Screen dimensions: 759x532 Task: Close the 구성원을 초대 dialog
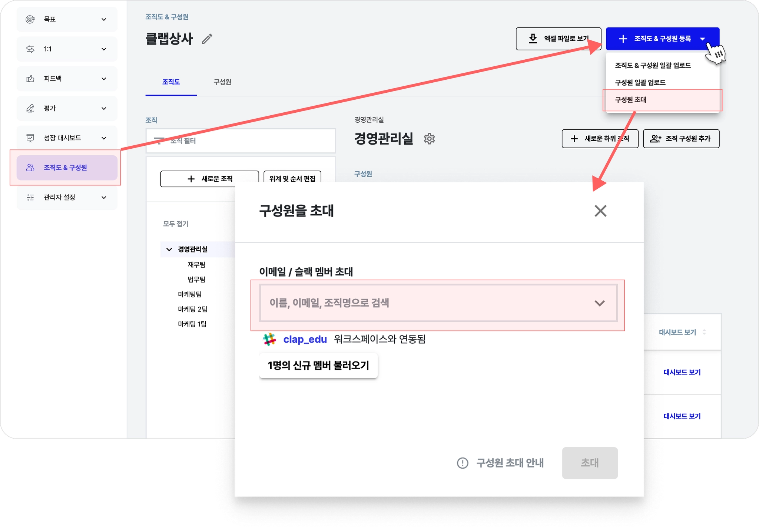[600, 211]
